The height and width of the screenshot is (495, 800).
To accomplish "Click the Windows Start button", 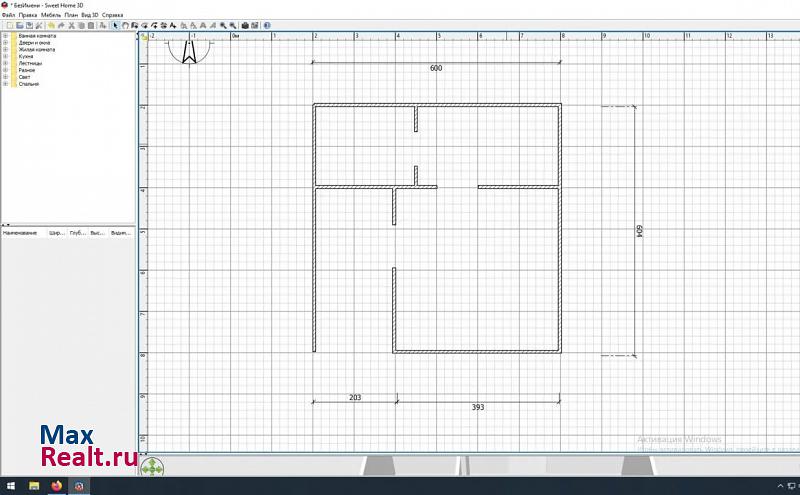I will click(10, 486).
